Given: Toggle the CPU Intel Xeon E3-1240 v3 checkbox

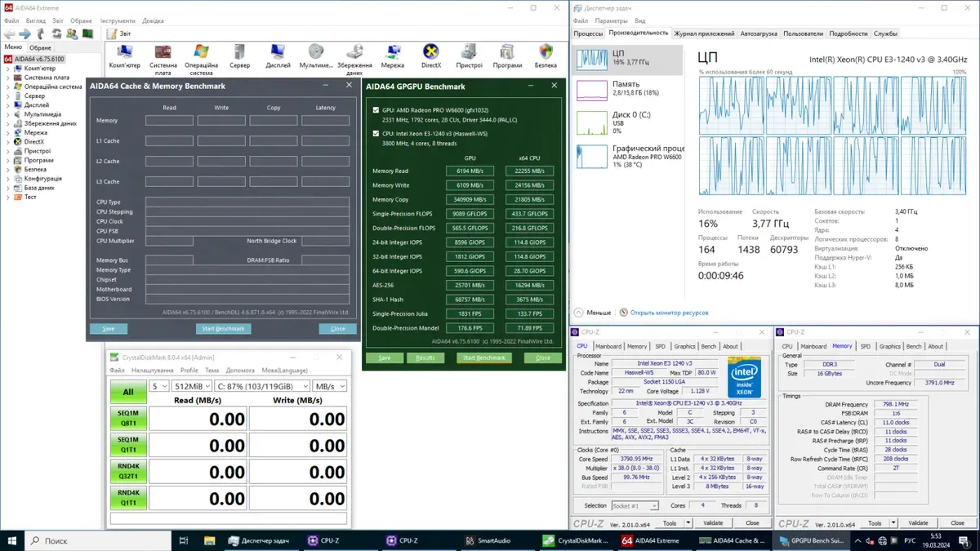Looking at the screenshot, I should tap(376, 132).
